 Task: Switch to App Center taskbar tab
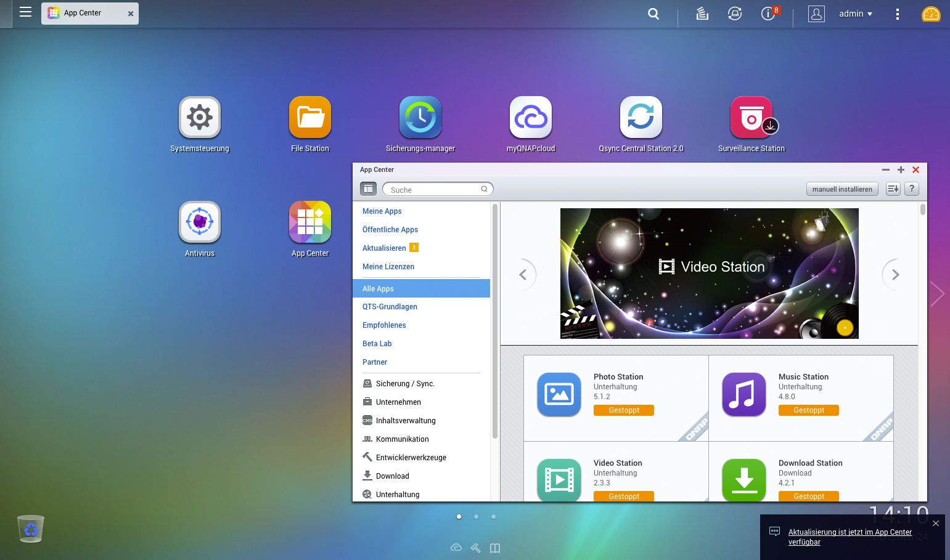coord(90,13)
